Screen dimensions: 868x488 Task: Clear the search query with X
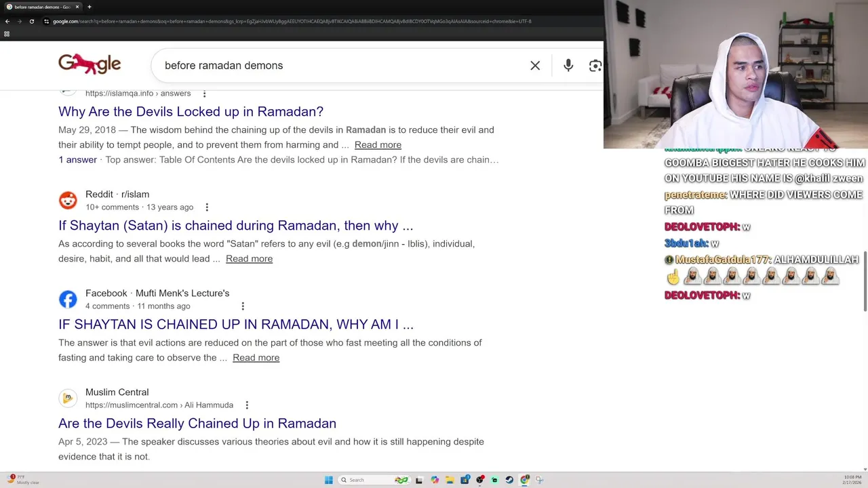535,65
